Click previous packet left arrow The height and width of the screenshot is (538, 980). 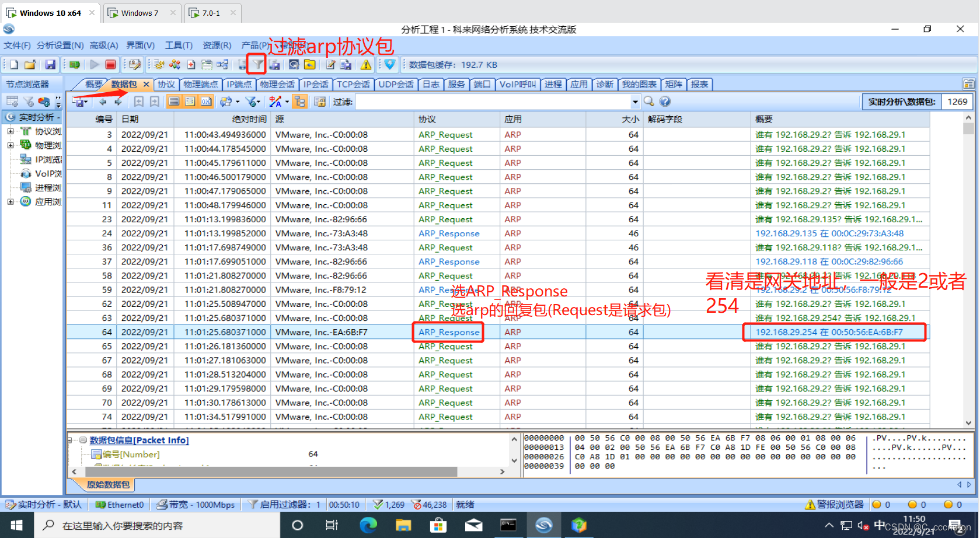(x=103, y=102)
